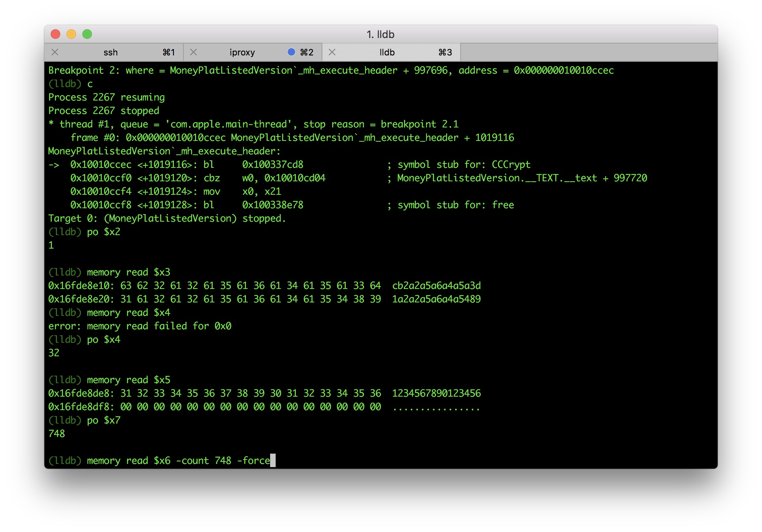The height and width of the screenshot is (532, 762).
Task: Click the yellow minimize window button
Action: pos(71,34)
